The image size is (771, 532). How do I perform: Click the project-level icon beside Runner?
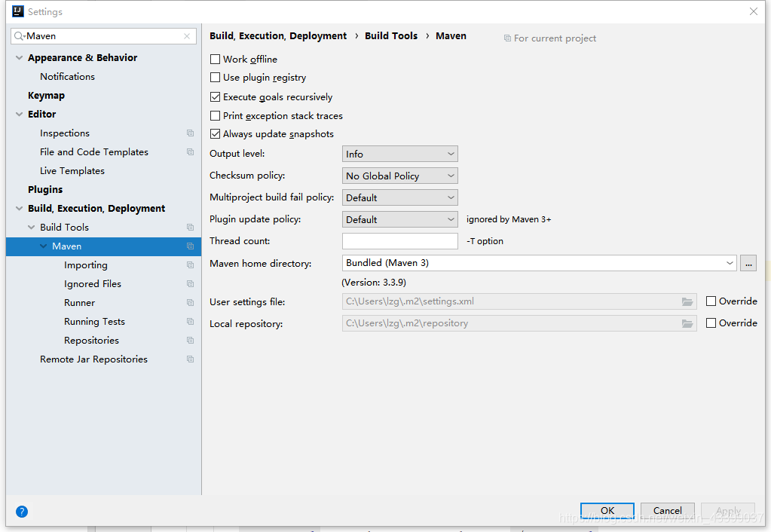(190, 303)
